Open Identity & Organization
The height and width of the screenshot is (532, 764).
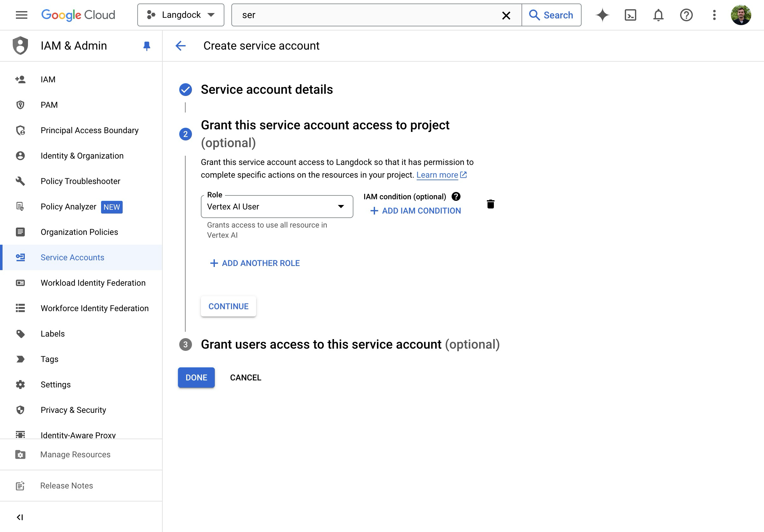point(81,156)
